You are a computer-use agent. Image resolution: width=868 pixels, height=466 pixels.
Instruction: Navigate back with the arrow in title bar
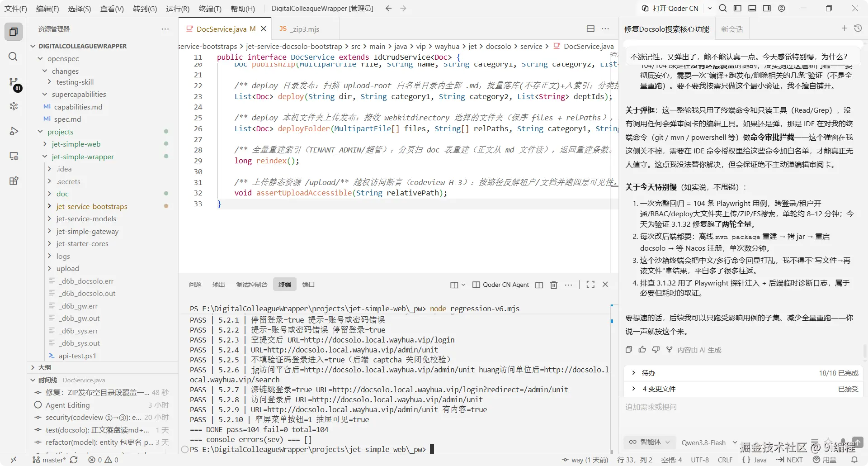(x=388, y=8)
